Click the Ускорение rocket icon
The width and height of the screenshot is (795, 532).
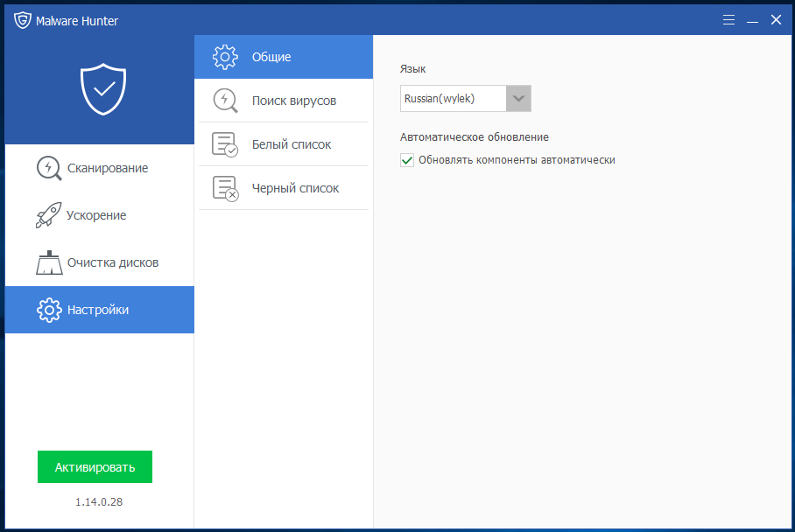coord(49,215)
